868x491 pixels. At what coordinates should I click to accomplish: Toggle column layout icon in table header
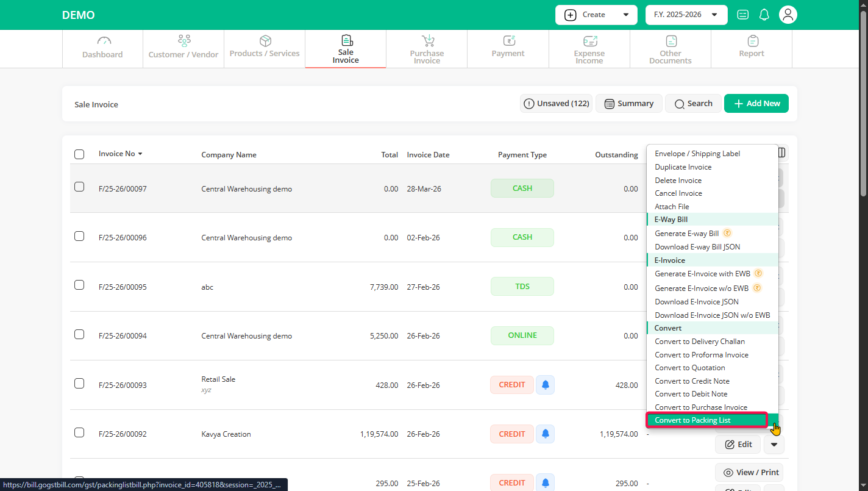coord(781,152)
